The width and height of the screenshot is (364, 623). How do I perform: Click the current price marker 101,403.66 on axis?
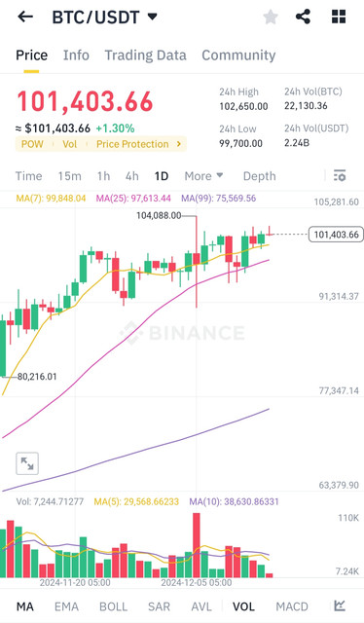click(336, 235)
